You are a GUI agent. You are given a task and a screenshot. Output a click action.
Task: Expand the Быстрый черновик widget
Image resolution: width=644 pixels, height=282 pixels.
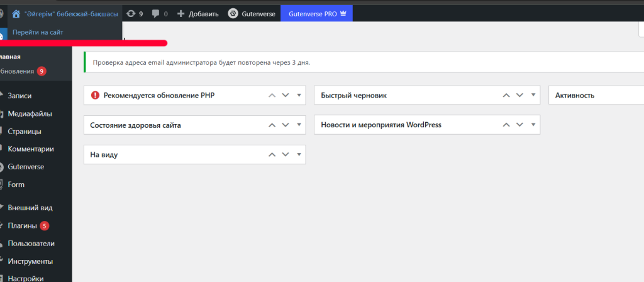click(533, 95)
